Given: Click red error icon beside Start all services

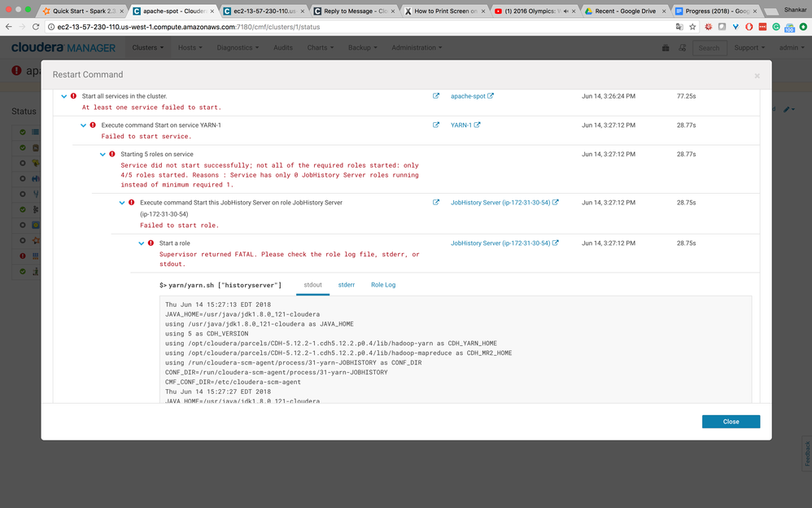Looking at the screenshot, I should tap(73, 96).
